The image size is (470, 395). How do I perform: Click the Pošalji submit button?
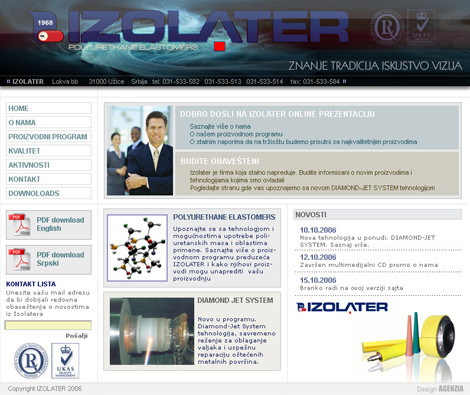pyautogui.click(x=77, y=336)
